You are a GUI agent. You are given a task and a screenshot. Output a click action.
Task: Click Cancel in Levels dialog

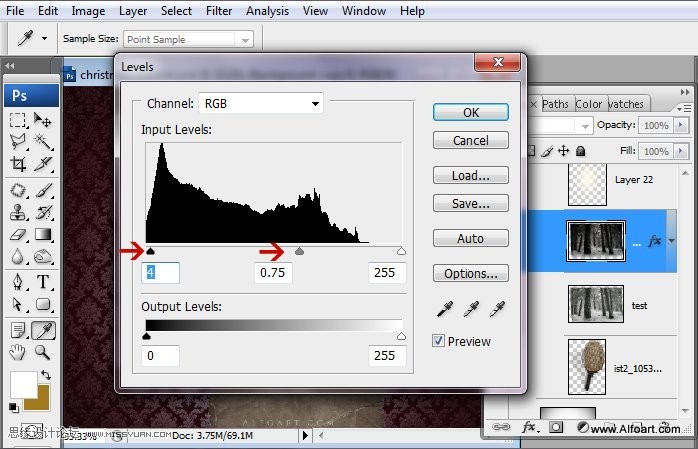[471, 140]
